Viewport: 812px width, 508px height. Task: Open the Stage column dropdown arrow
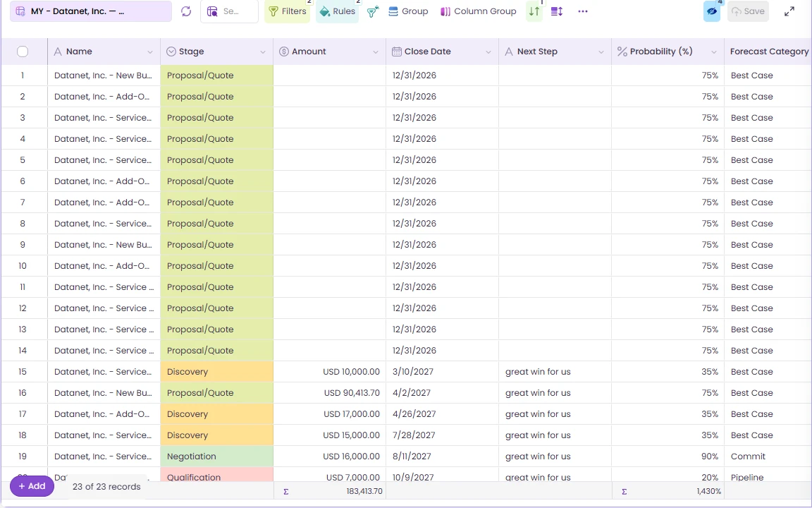[262, 52]
